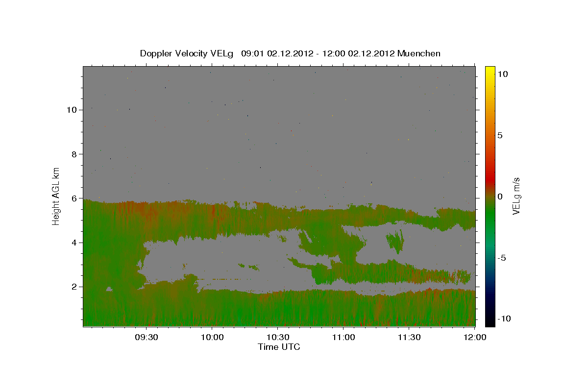
Task: Click the 11:00 time tick label
Action: [343, 337]
